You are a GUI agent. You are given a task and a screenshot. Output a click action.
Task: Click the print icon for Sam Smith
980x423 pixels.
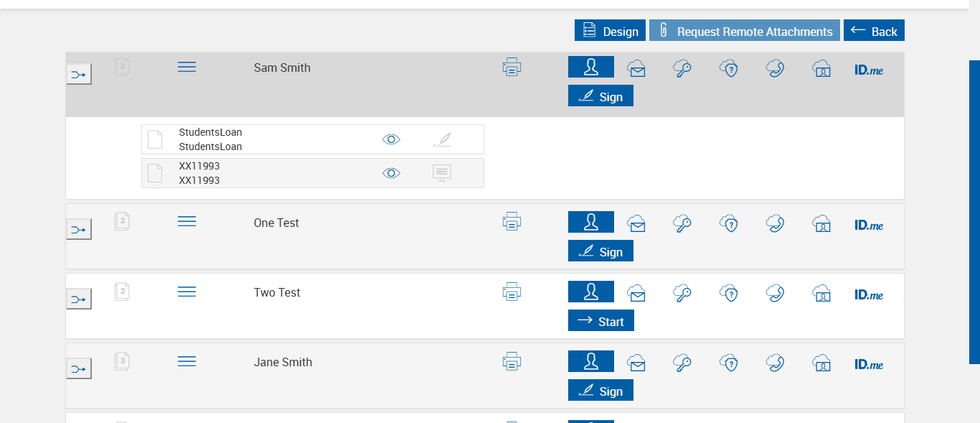[x=512, y=68]
